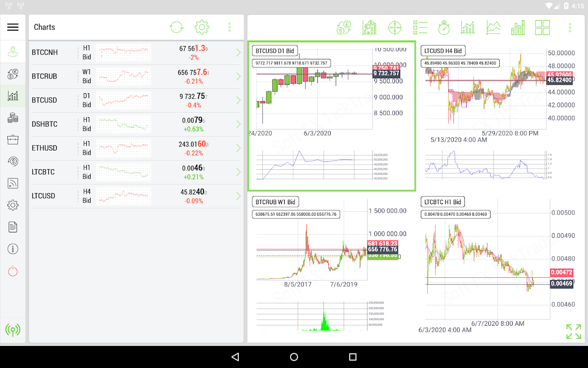Open the Charts panel overflow menu
Screen dimensions: 588x368
[229, 27]
